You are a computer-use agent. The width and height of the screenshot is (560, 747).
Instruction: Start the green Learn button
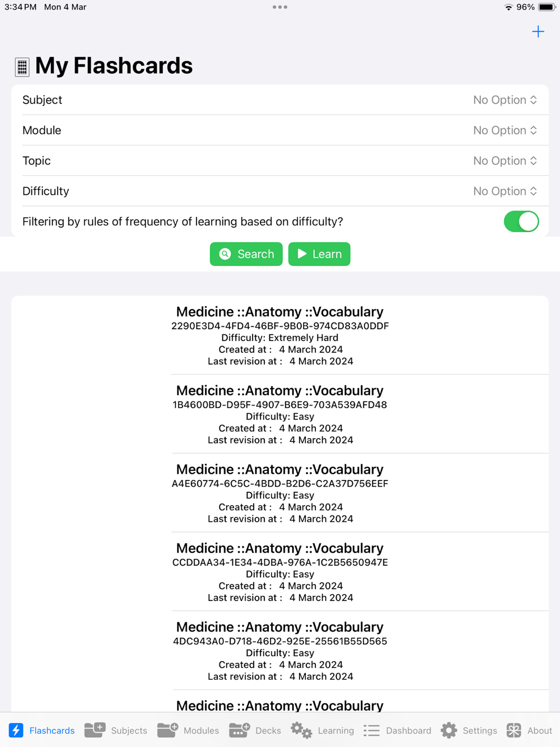(319, 254)
